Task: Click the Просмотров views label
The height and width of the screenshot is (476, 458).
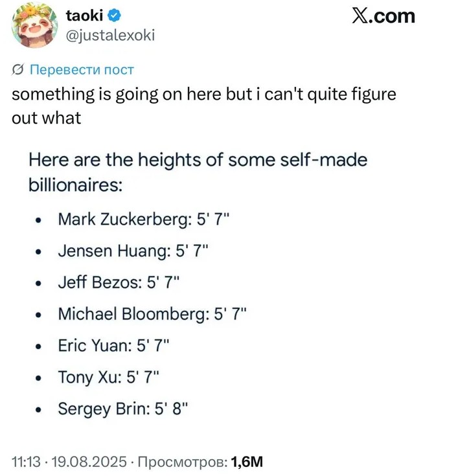Action: (x=180, y=462)
